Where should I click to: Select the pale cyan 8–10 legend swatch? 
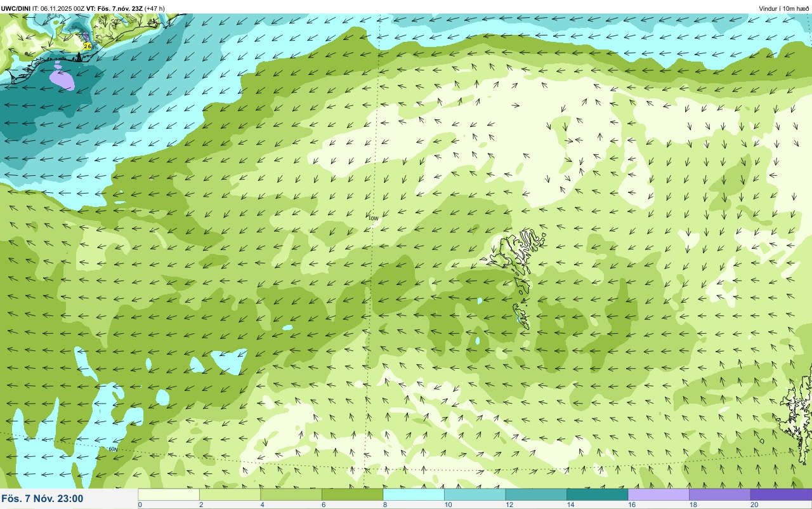click(414, 494)
